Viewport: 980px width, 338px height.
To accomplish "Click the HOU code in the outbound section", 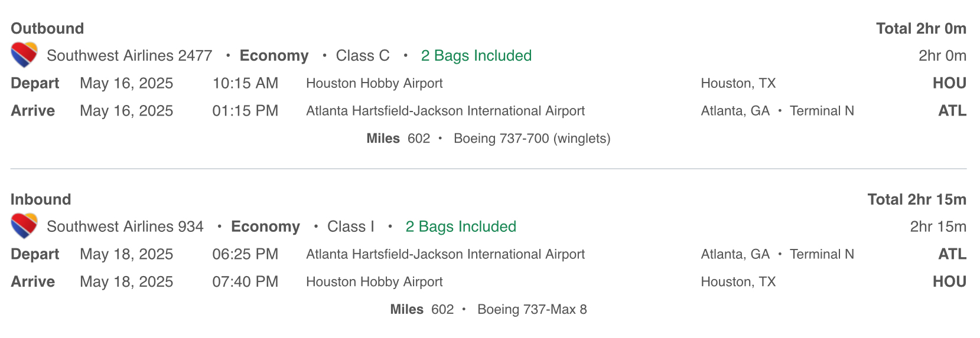I will tap(949, 83).
